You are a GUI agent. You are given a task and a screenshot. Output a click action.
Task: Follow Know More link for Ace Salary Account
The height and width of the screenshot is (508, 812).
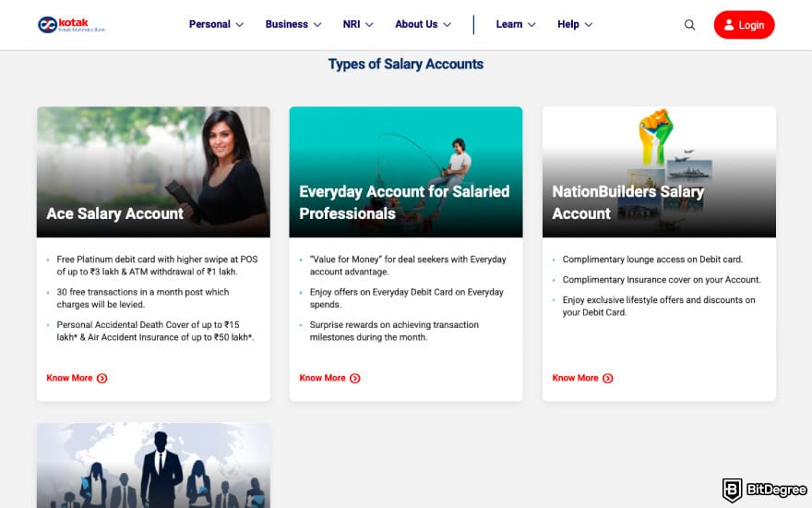77,379
